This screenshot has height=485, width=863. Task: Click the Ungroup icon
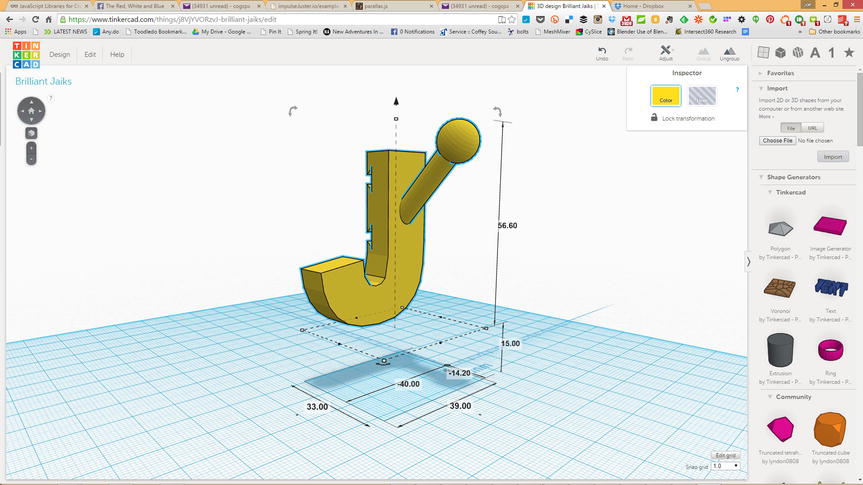[x=729, y=52]
